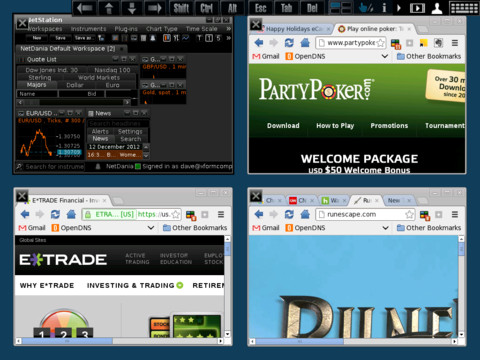This screenshot has height=360, width=480.
Task: Toggle the Shift modifier key
Action: coord(181,8)
